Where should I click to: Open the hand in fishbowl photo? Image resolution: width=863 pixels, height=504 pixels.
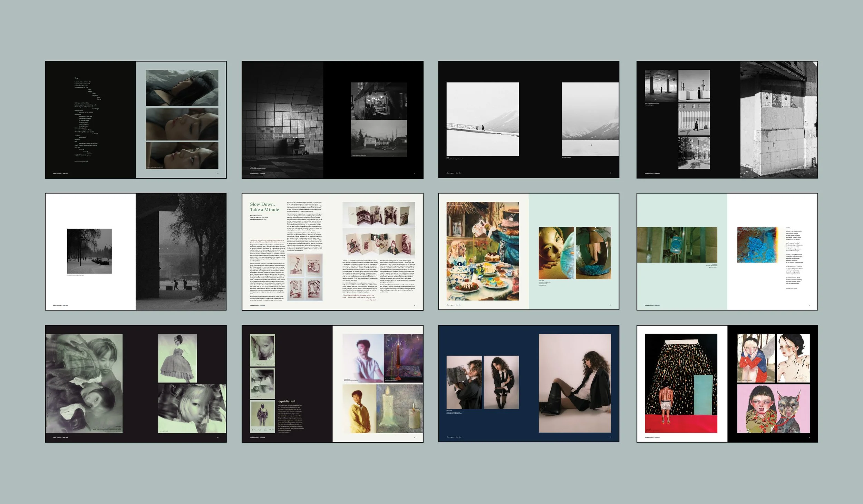pos(593,253)
